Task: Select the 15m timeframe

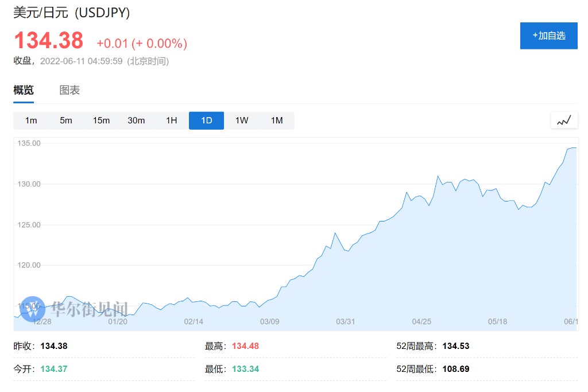Action: pos(101,121)
